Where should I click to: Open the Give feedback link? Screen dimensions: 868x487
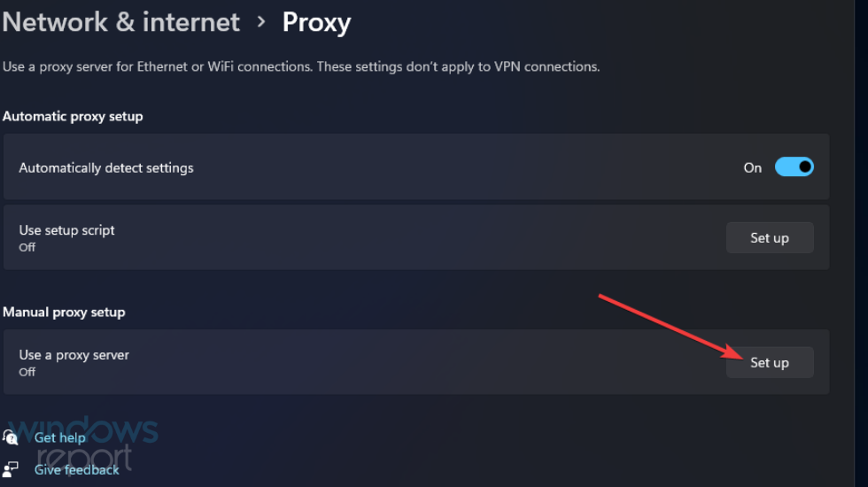tap(76, 470)
